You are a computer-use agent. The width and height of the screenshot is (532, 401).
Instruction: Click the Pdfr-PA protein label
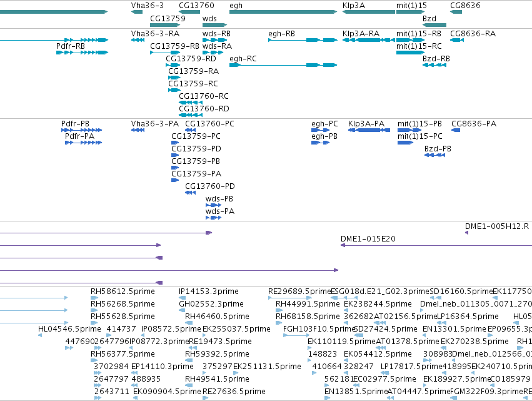click(x=80, y=136)
